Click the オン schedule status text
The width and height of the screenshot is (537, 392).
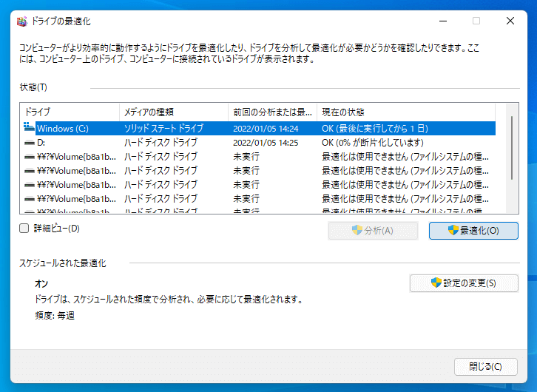click(x=41, y=283)
